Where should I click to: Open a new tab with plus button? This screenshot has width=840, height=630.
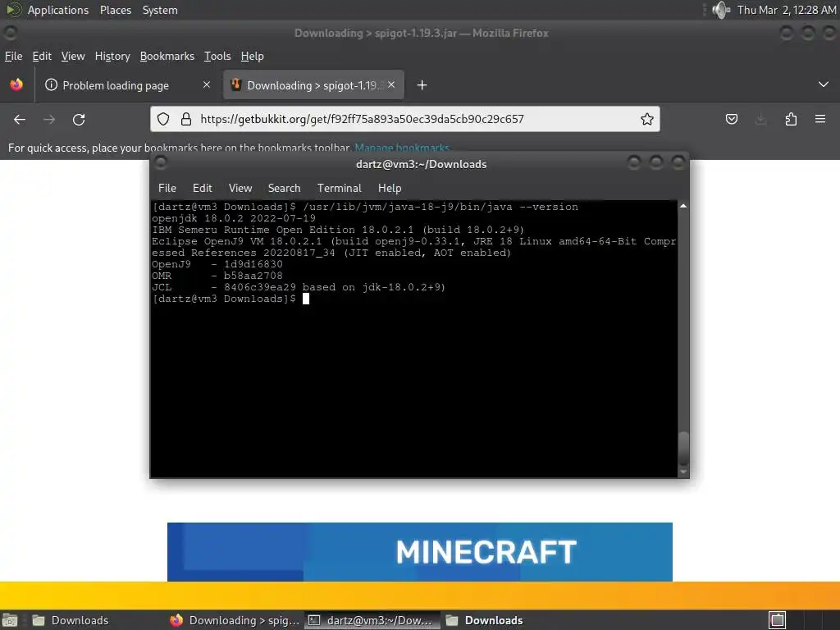422,85
